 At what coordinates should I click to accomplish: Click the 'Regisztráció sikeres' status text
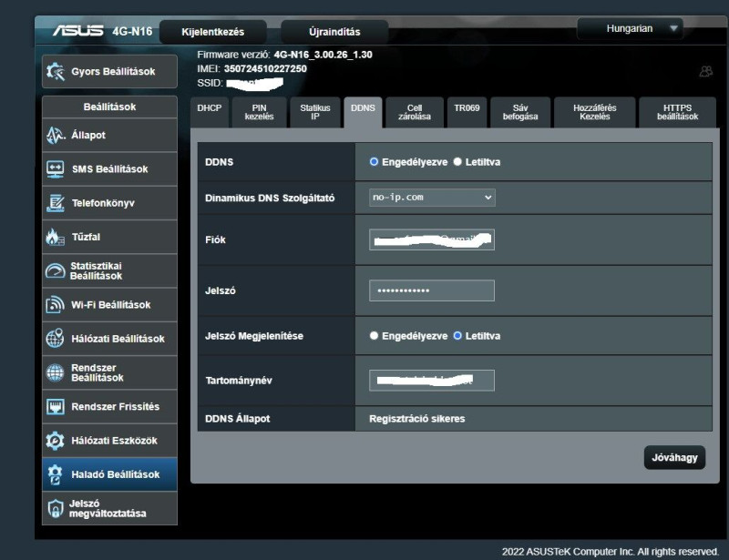(417, 419)
